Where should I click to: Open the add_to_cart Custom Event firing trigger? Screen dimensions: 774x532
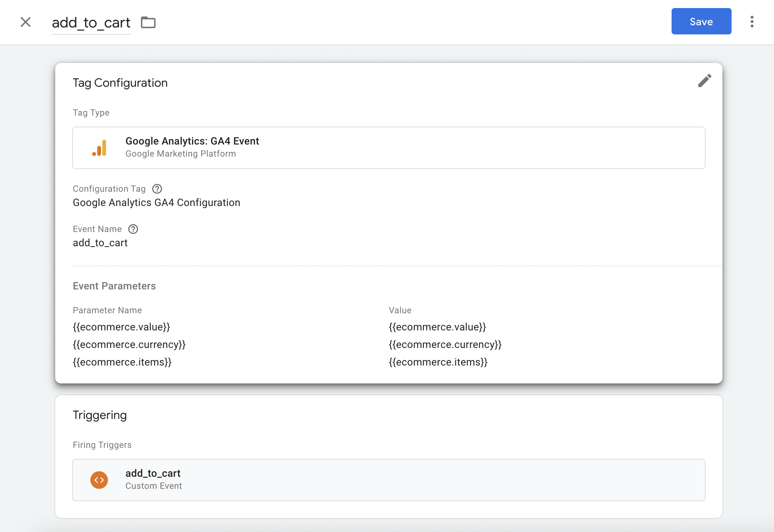point(388,480)
